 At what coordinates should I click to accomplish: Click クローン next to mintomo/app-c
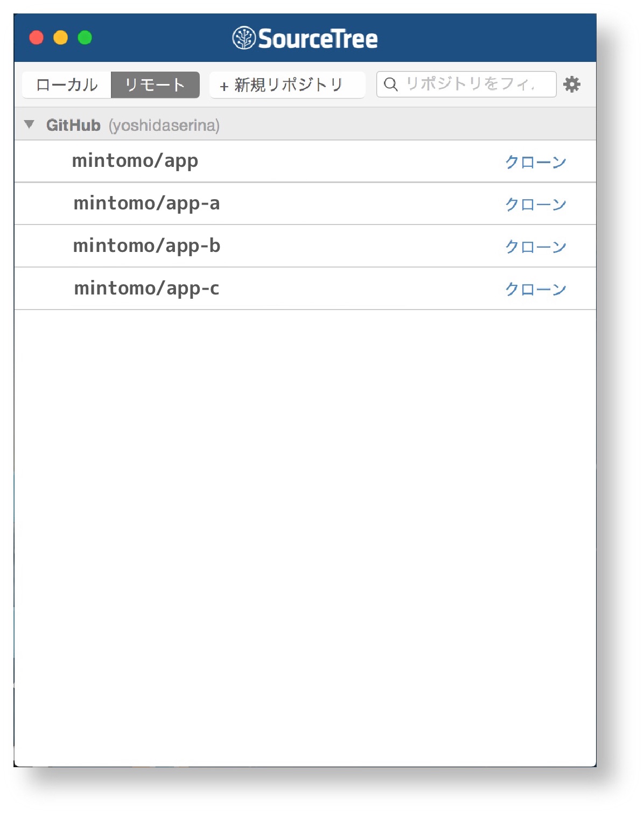(535, 290)
